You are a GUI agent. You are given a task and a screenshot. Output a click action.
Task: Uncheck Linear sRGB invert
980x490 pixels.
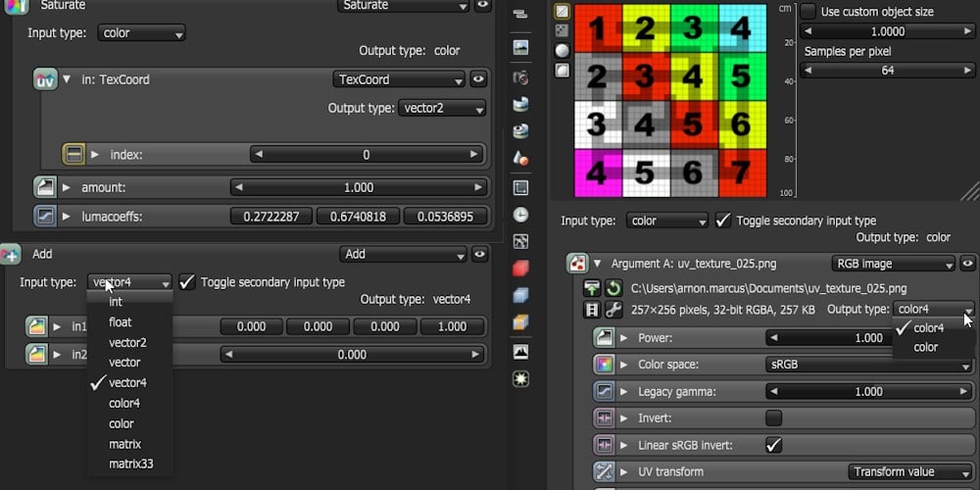(x=773, y=445)
